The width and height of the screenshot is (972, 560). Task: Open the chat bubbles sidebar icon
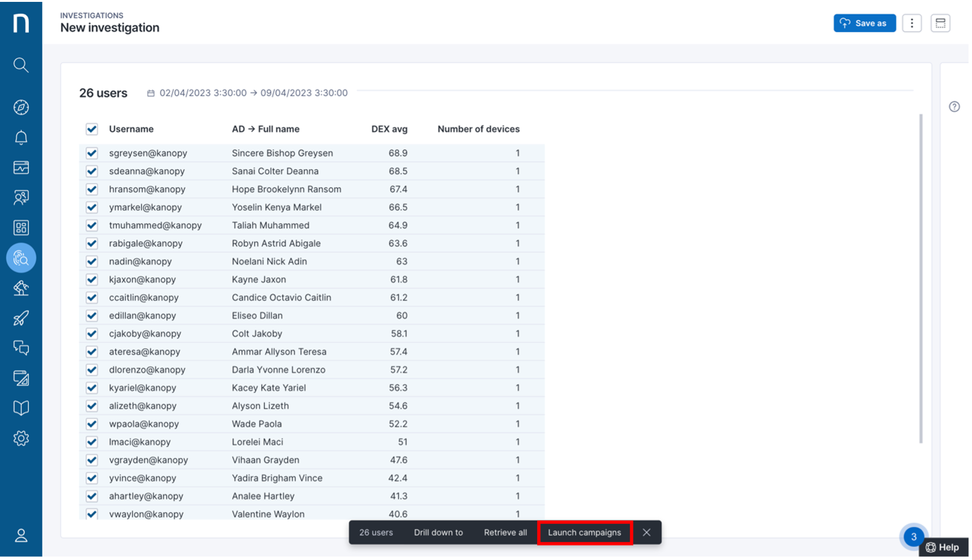(x=21, y=348)
